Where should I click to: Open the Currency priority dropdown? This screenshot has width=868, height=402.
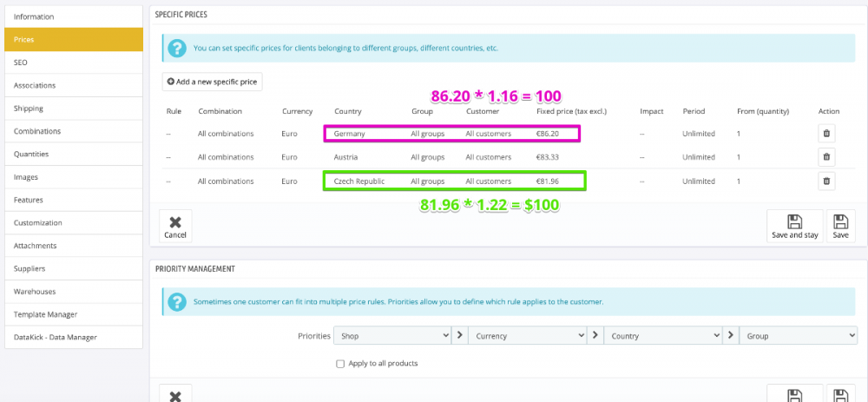point(528,335)
